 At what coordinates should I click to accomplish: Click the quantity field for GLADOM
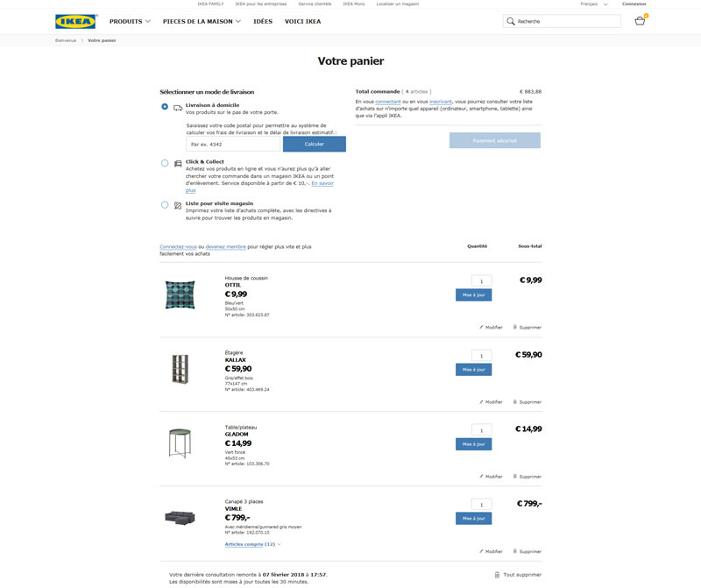pos(481,430)
